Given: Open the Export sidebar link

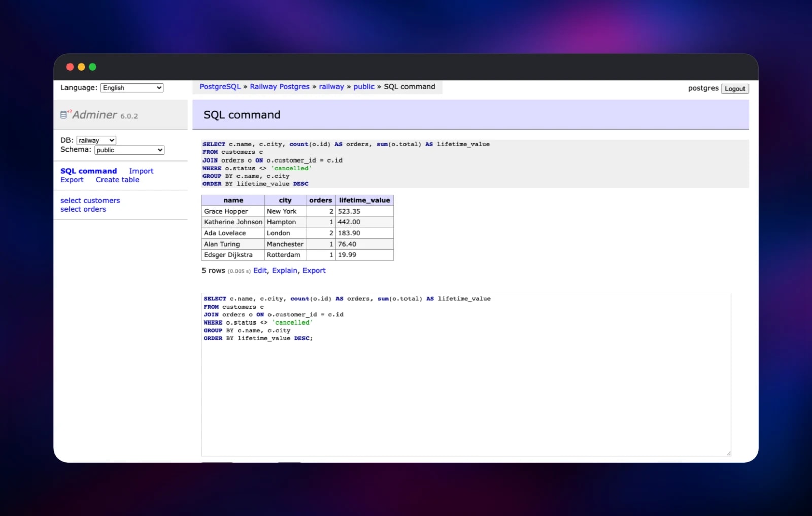Looking at the screenshot, I should click(x=72, y=180).
